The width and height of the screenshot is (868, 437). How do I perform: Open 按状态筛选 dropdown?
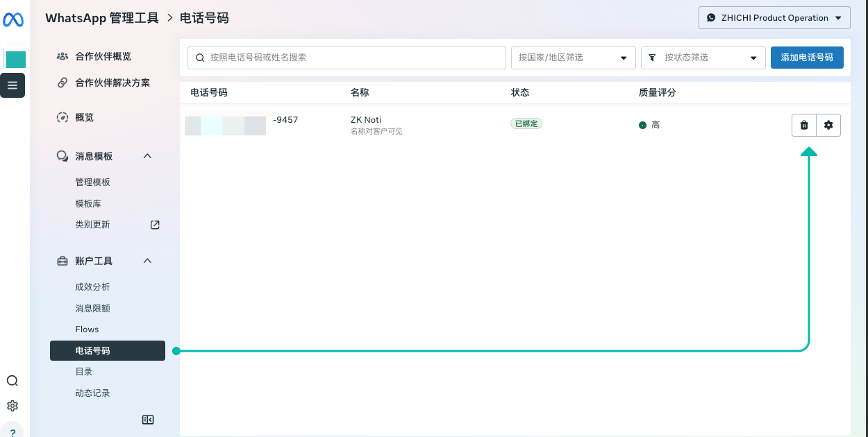pos(703,58)
